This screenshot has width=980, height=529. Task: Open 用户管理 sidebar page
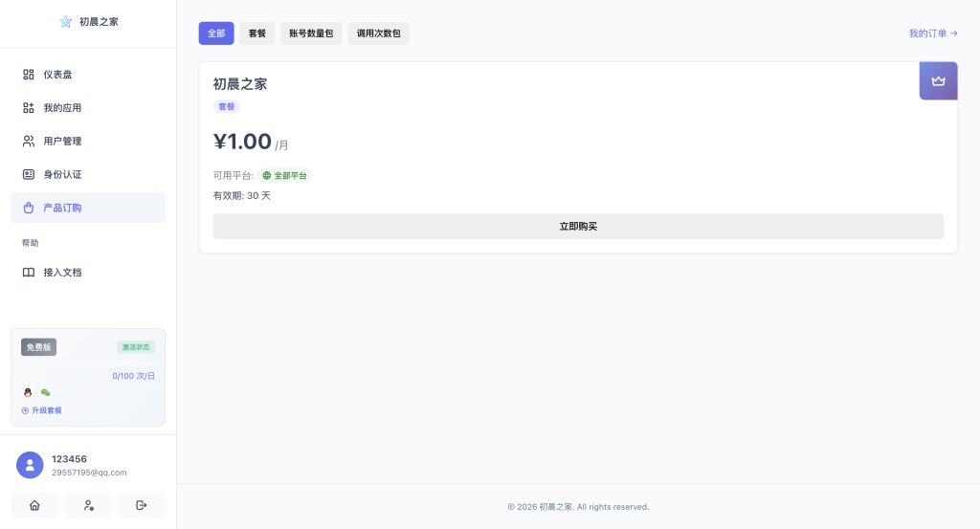[88, 142]
